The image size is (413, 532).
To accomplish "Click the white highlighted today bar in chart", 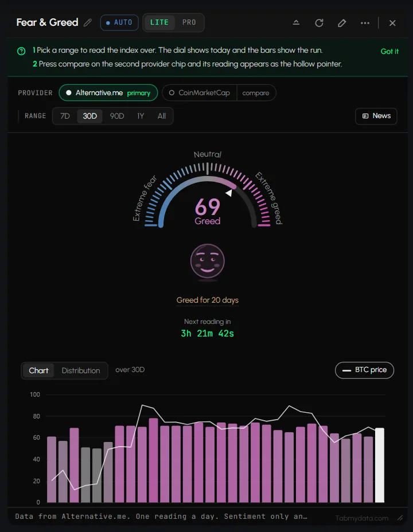I will click(379, 465).
